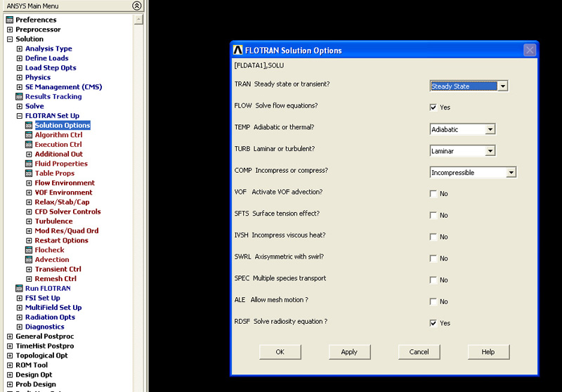
Task: Open the Diagnostics item
Action: pos(44,327)
